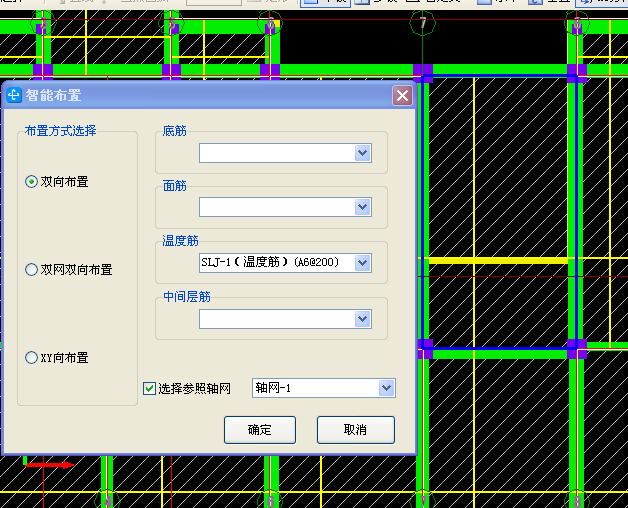Open the 面筋 dropdown arrow
The image size is (628, 508).
362,207
